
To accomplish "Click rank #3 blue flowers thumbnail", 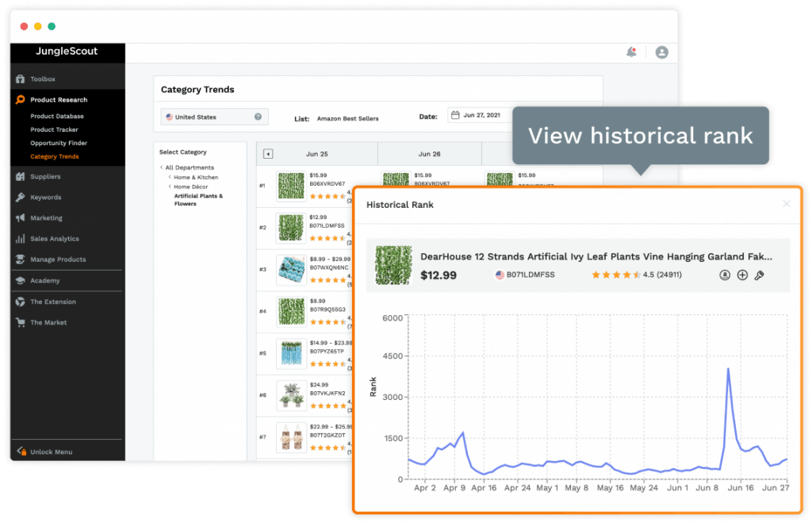I will coord(291,270).
